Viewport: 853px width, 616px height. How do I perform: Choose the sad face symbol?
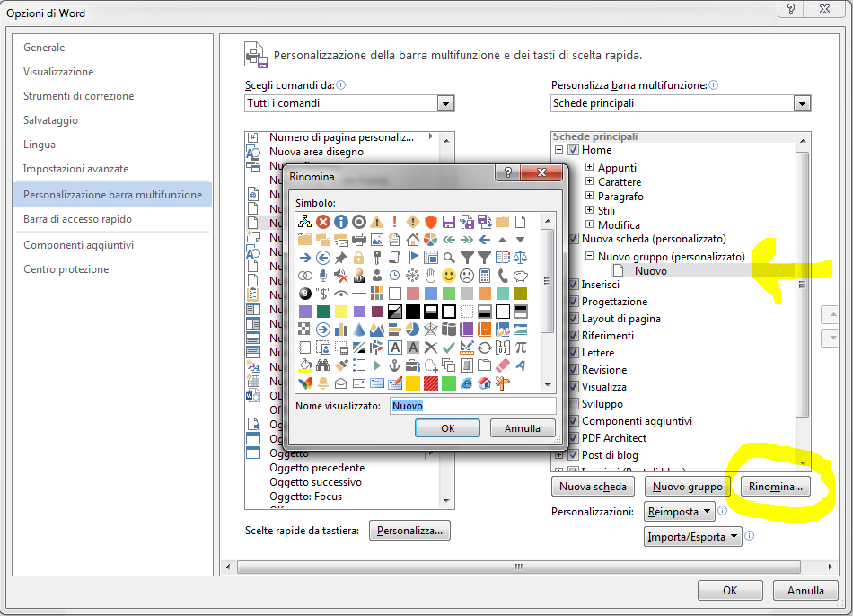click(x=467, y=276)
